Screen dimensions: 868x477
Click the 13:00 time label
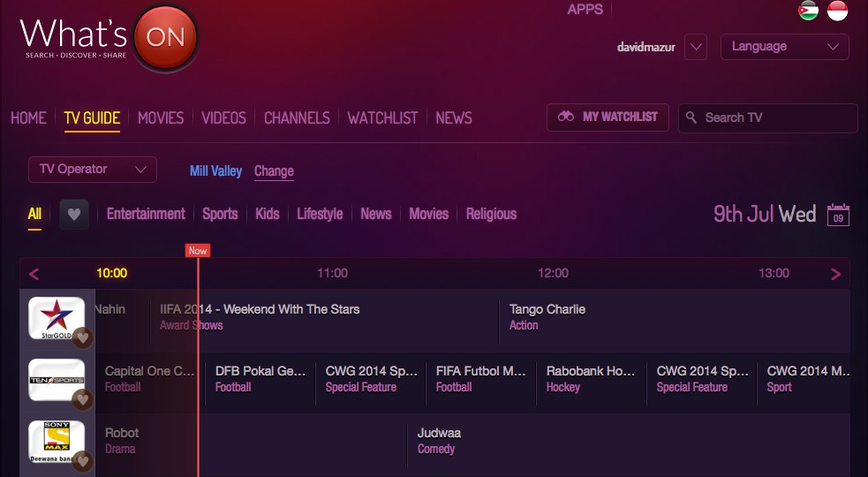coord(774,273)
